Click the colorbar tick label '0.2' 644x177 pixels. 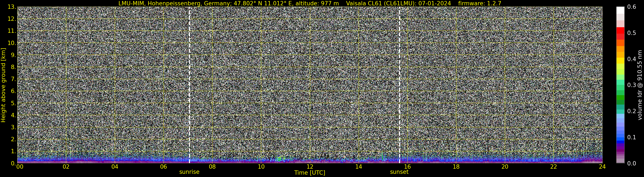click(632, 111)
